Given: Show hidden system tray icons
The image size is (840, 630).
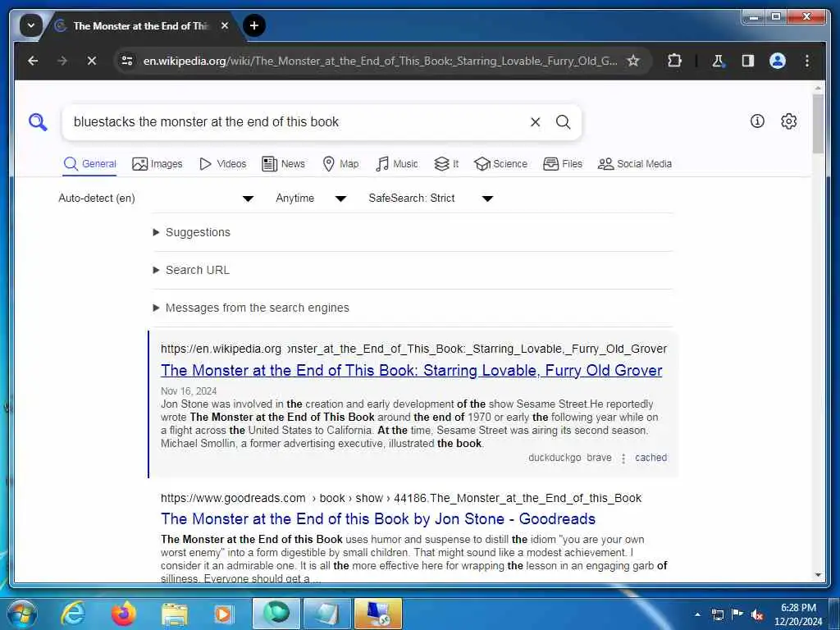Looking at the screenshot, I should point(697,614).
